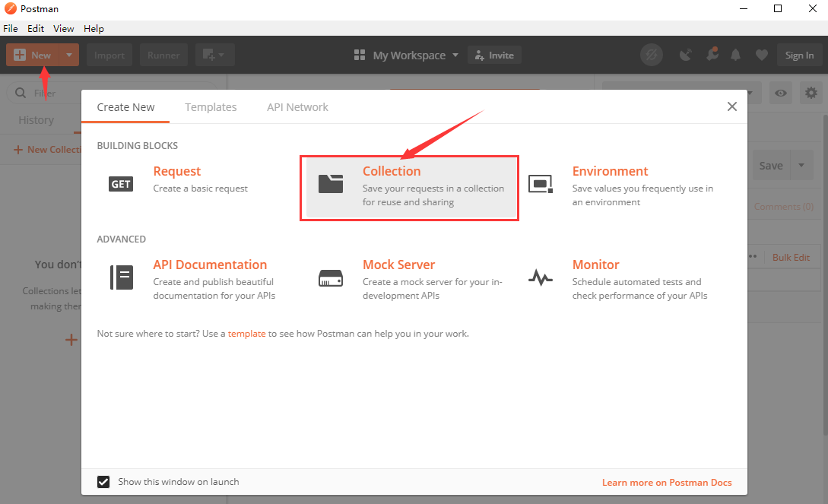
Task: Open the Edit menu
Action: pos(36,28)
